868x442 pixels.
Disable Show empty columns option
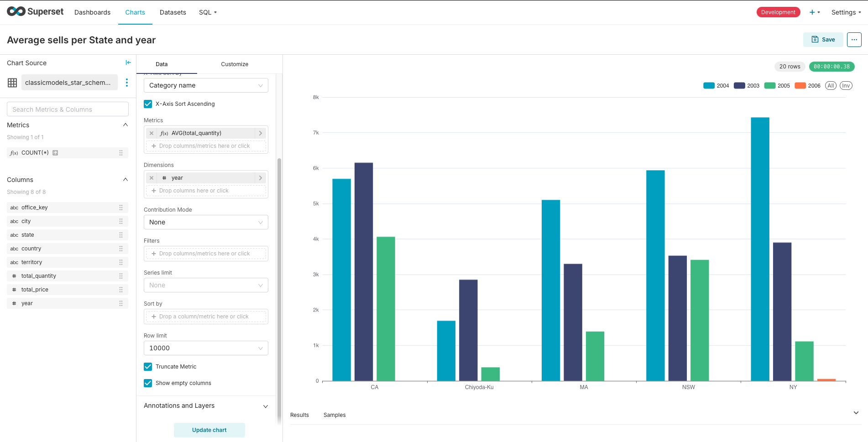click(148, 383)
